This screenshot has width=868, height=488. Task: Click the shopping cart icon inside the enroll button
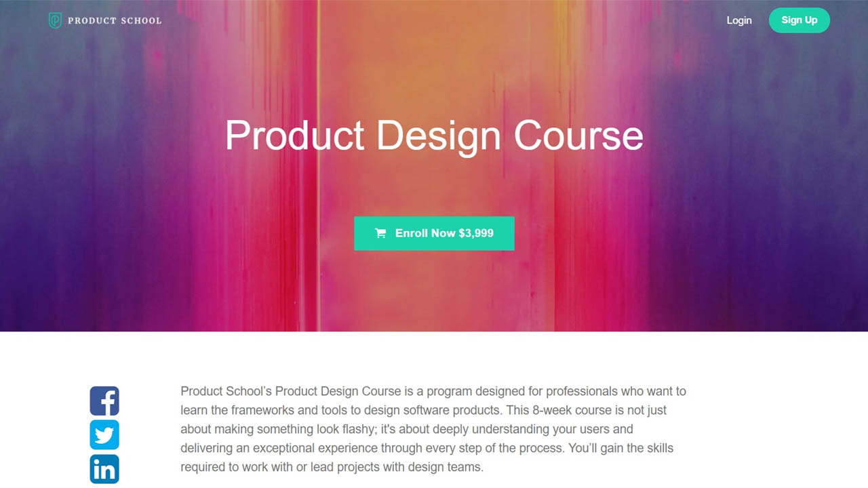click(381, 232)
